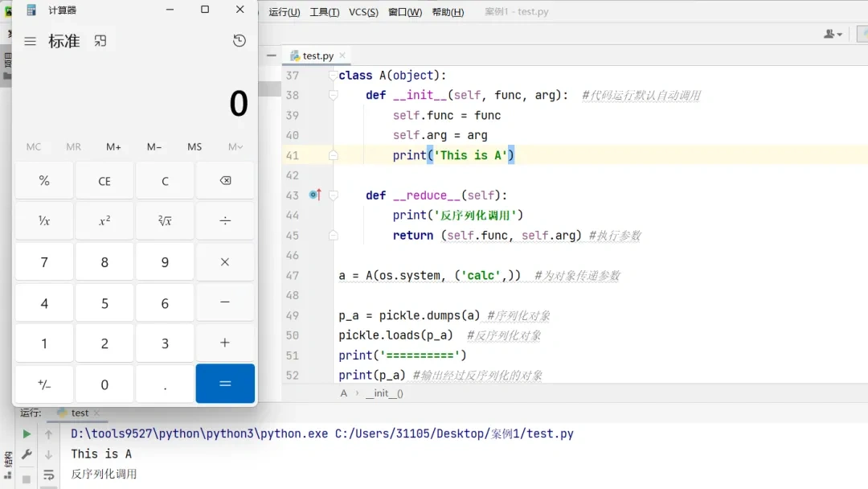This screenshot has height=489, width=868.
Task: Click the down-stack-trace arrow in Run panel
Action: pos(49,454)
